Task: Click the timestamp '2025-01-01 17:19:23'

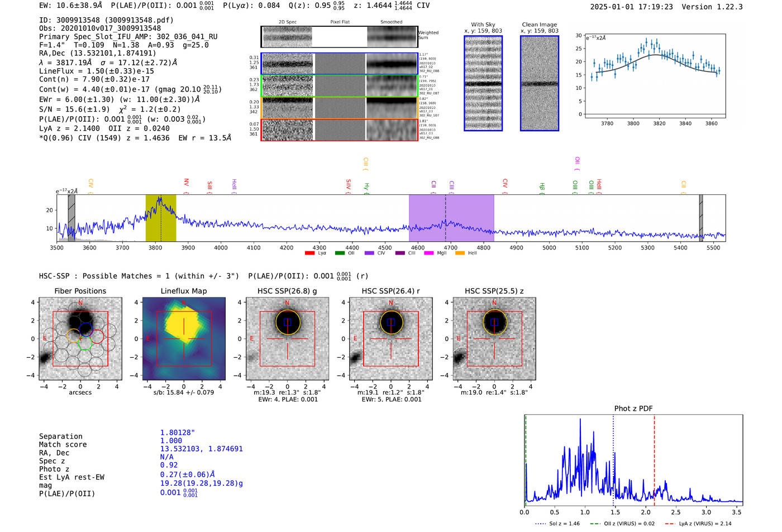Action: pos(631,7)
